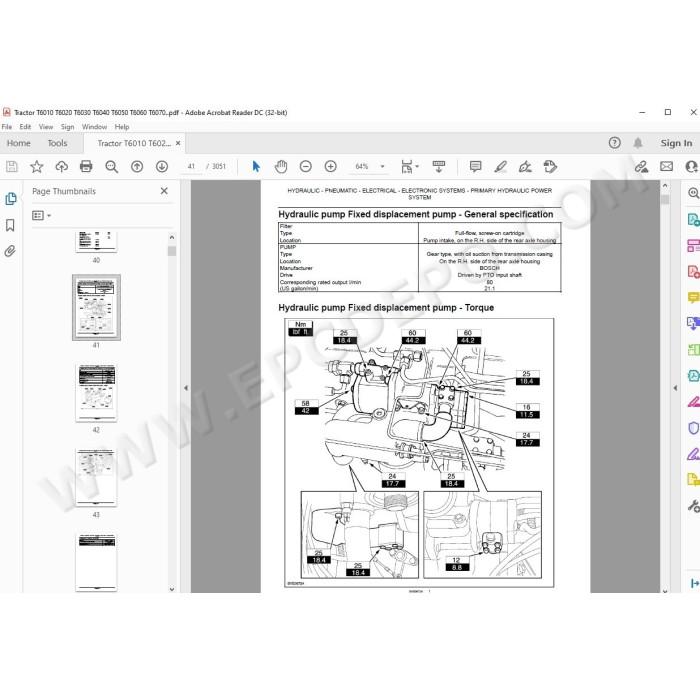Click the document vertical scrollbar thumb
The width and height of the screenshot is (700, 700).
pos(665,199)
